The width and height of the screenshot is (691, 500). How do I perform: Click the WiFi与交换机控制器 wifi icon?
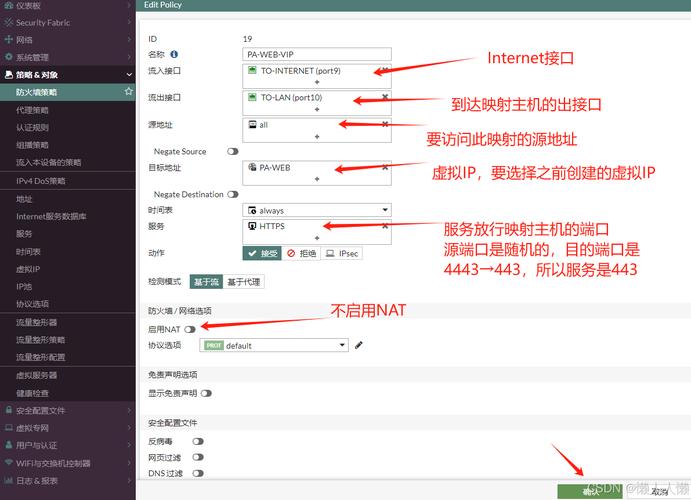pyautogui.click(x=8, y=463)
